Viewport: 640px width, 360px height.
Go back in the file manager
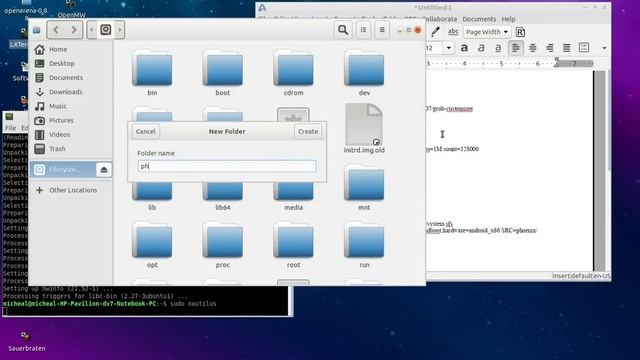pos(56,30)
